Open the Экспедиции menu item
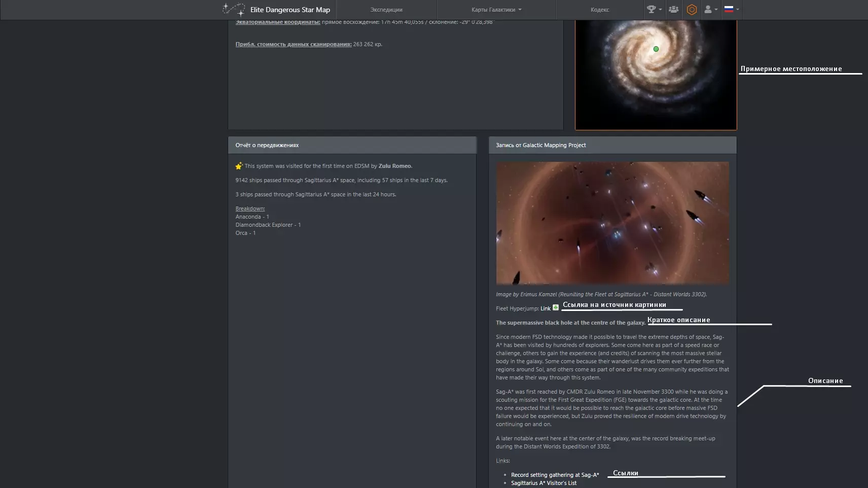The width and height of the screenshot is (868, 488). click(x=386, y=10)
